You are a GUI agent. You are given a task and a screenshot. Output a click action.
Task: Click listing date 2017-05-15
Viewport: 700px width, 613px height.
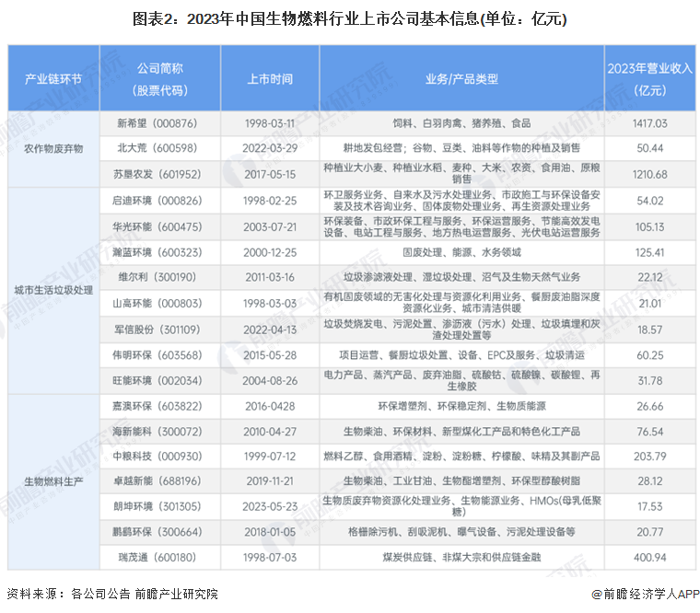pos(270,175)
